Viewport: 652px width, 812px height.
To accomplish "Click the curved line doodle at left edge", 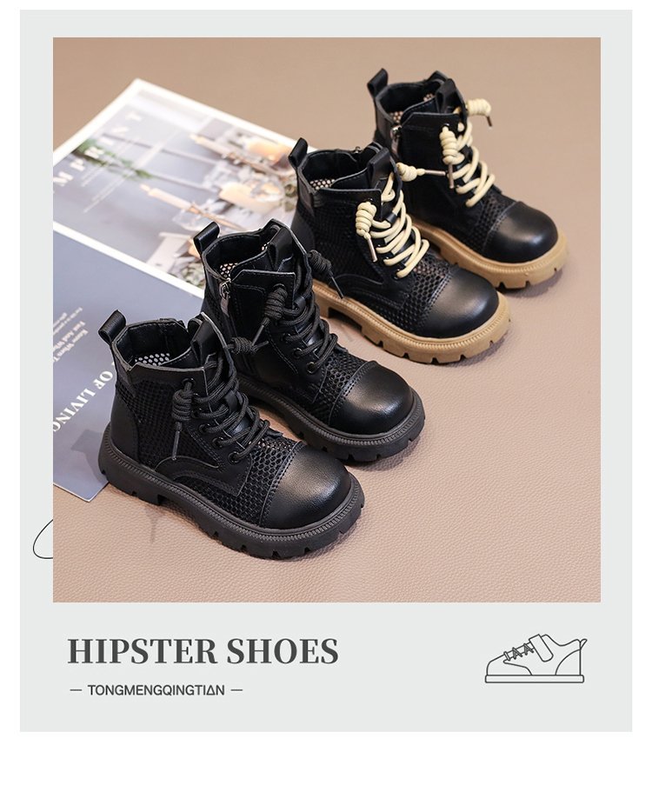I will [43, 540].
